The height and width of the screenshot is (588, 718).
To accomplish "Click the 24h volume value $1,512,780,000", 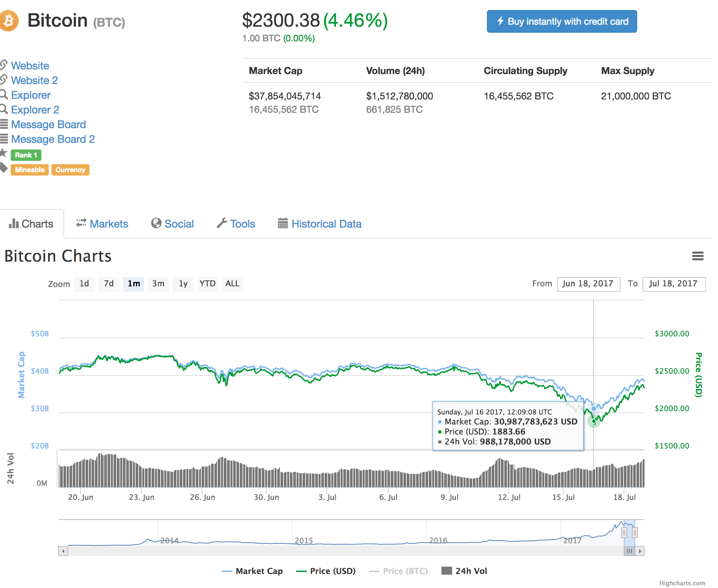I will [x=400, y=96].
